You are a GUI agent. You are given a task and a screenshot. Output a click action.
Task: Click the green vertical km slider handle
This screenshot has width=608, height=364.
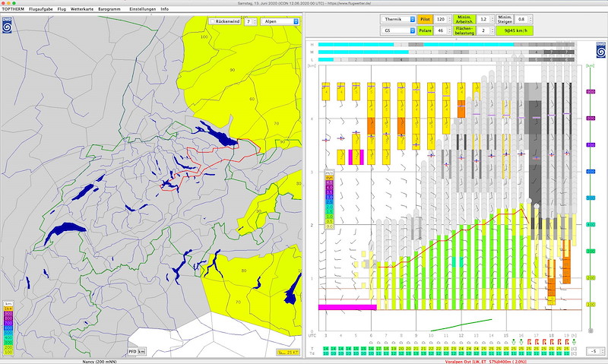591,331
